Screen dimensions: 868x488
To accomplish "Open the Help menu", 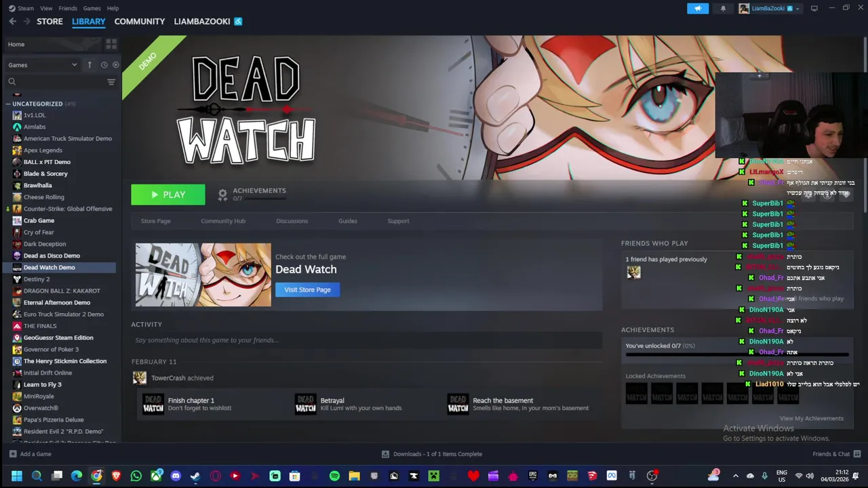I will 113,8.
